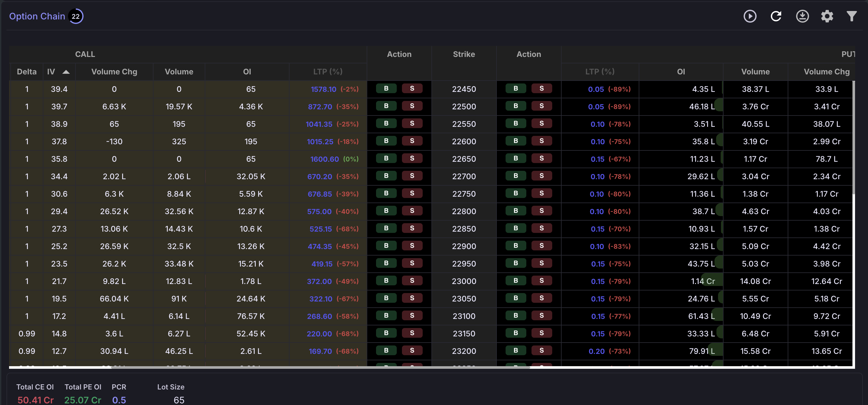Image resolution: width=868 pixels, height=405 pixels.
Task: Sort calls by Volume column header
Action: pyautogui.click(x=179, y=72)
